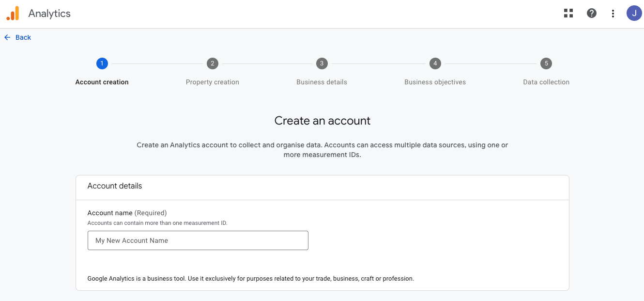Click the Property creation step label
Viewport: 644px width, 301px height.
tap(213, 82)
